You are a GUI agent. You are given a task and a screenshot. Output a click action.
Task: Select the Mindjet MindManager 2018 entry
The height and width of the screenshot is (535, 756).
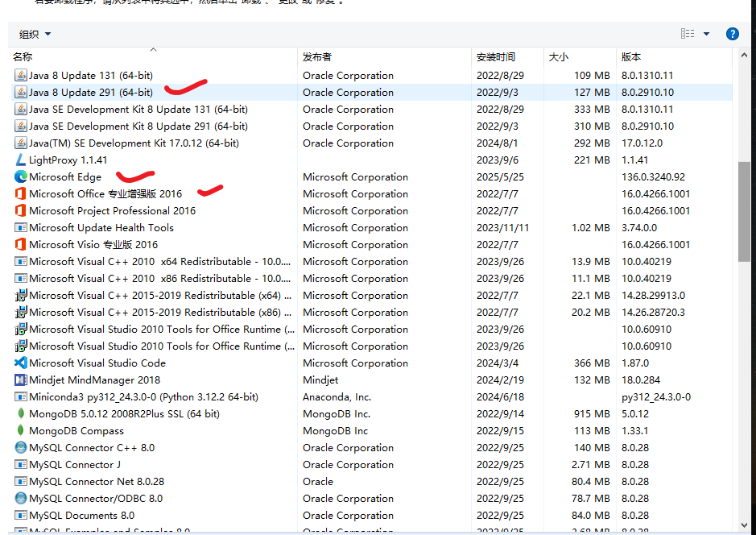pos(94,379)
